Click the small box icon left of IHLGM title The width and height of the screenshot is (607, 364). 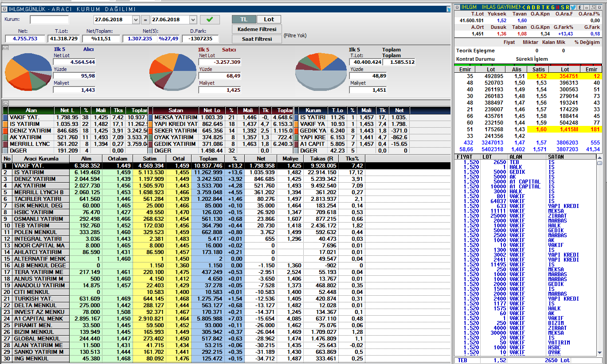(x=457, y=7)
